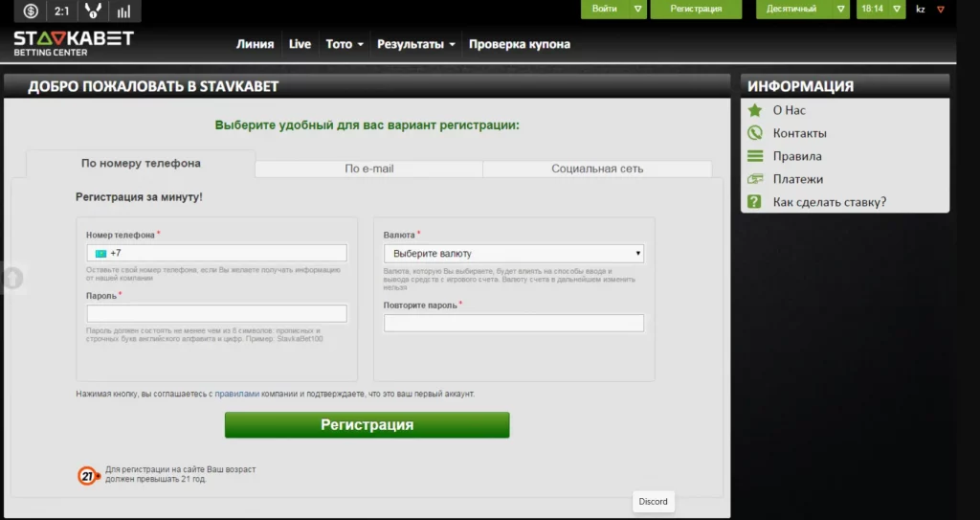Click the 21 age restriction icon
This screenshot has height=520, width=980.
pos(89,476)
